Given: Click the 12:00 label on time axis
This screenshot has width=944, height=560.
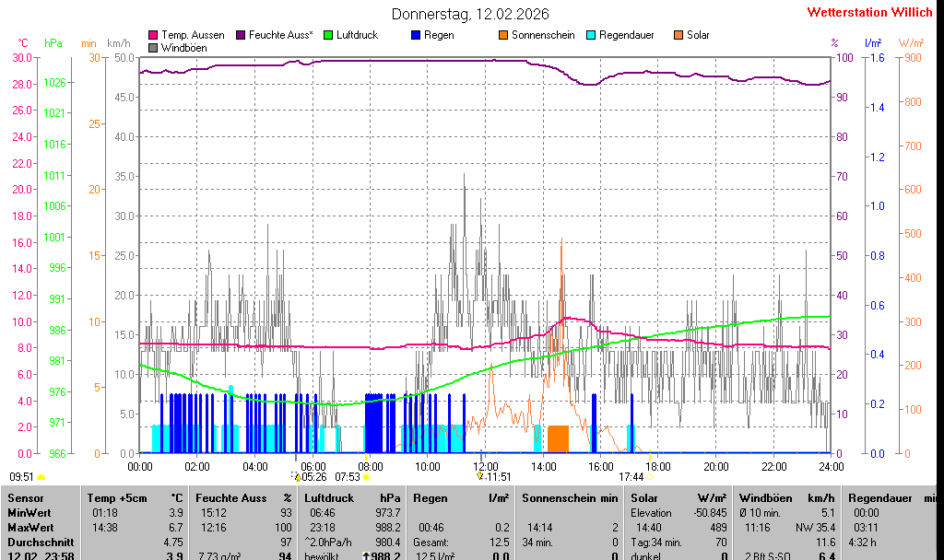Looking at the screenshot, I should [485, 467].
